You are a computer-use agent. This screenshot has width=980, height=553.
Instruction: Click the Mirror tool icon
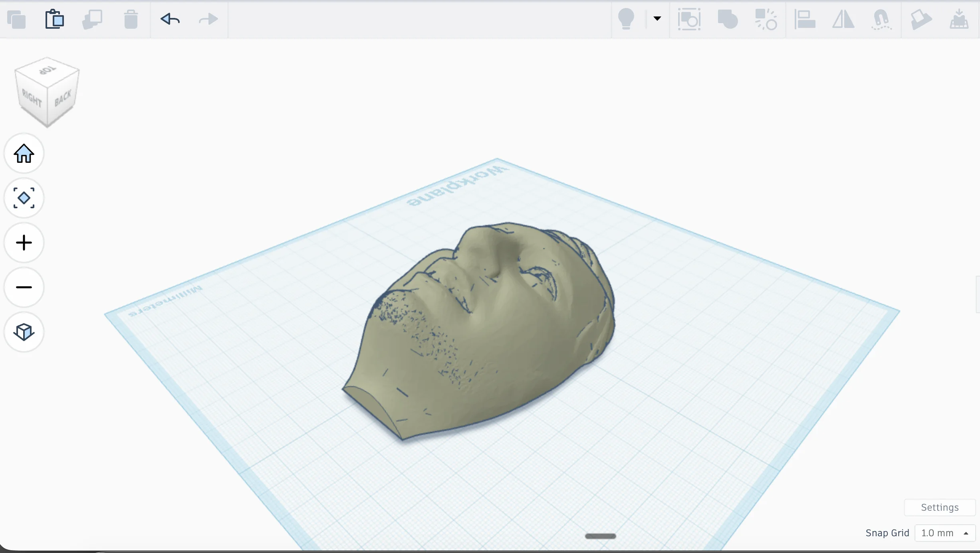pyautogui.click(x=843, y=19)
